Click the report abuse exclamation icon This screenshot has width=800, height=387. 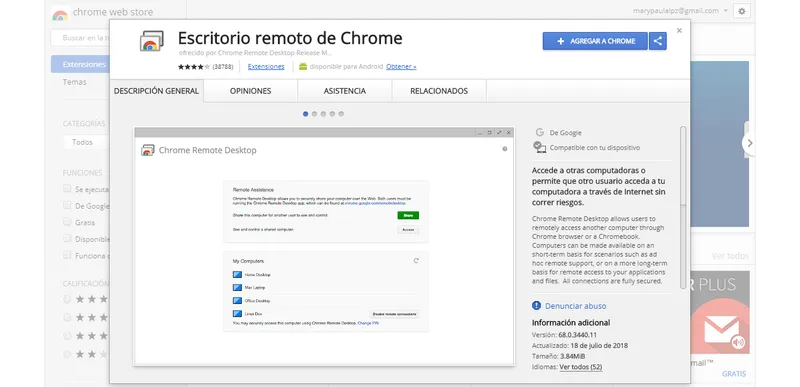pyautogui.click(x=536, y=305)
